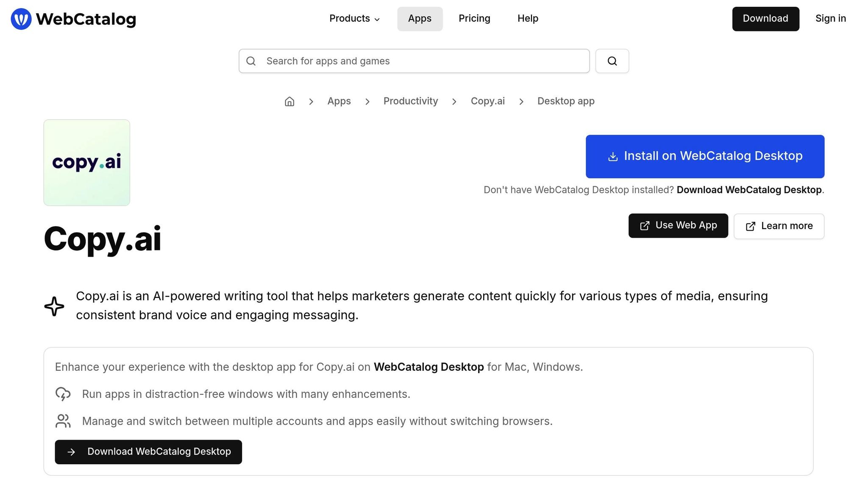Click the magnifier icon inside search field

(251, 61)
